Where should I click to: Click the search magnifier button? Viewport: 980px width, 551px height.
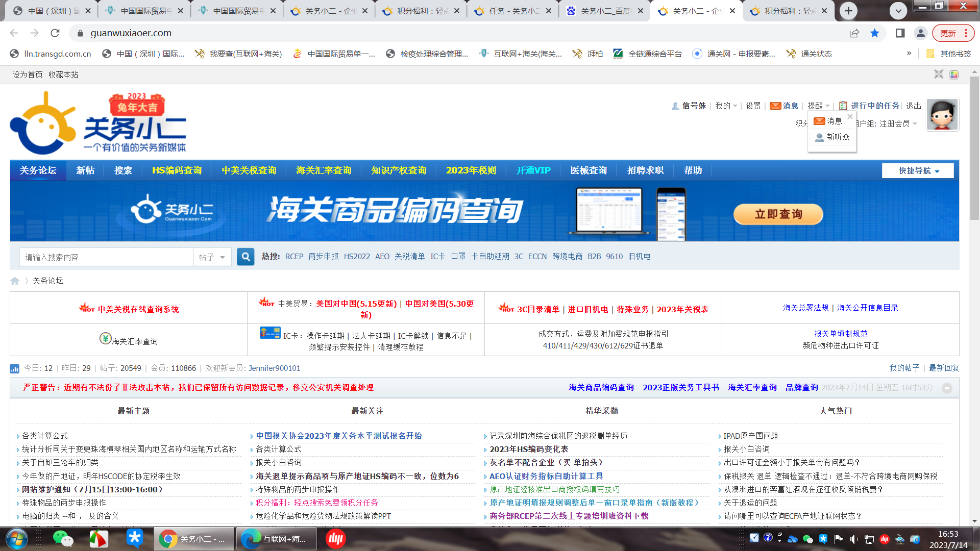[246, 257]
